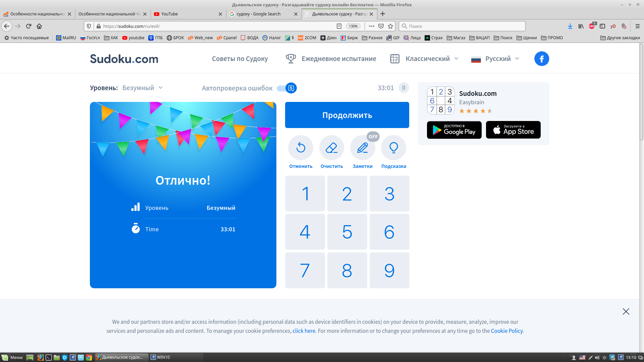Expand the Русский language dropdown
Image resolution: width=644 pixels, height=362 pixels.
point(498,59)
